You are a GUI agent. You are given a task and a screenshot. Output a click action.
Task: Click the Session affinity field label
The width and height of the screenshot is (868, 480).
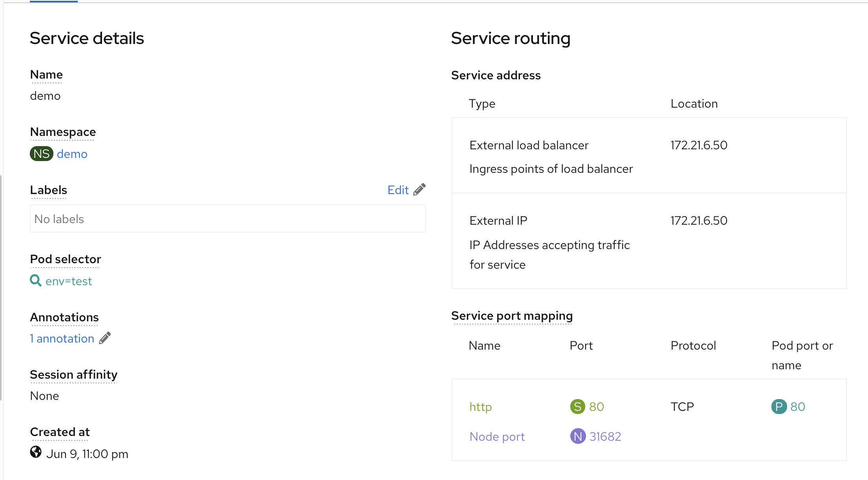[73, 374]
